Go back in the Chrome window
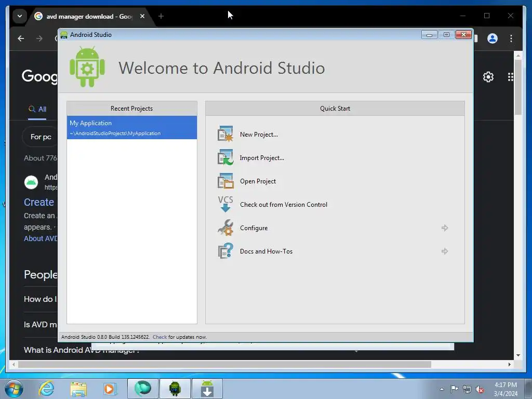532x399 pixels. coord(21,38)
